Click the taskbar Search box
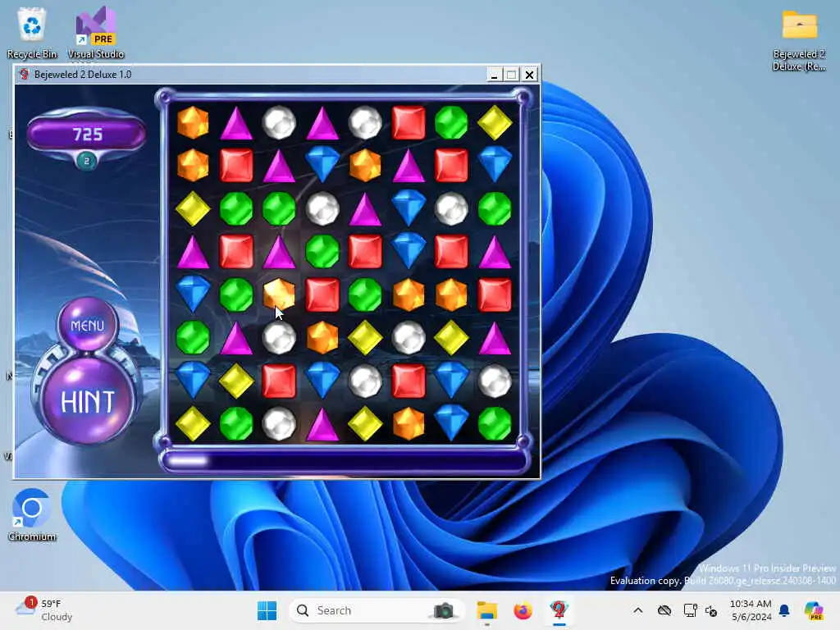The image size is (840, 630). (376, 610)
